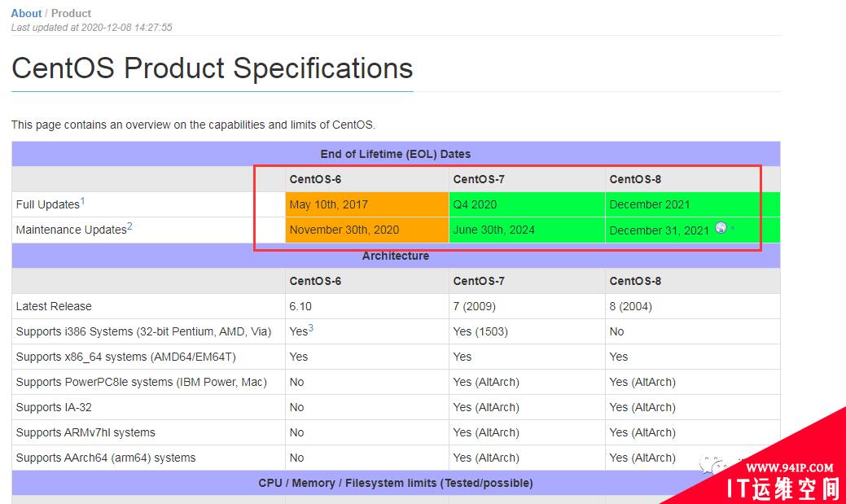Click CentOS-8 Yes (AltArch) in IA-32 row
Viewport: 846px width, 504px height.
click(642, 407)
